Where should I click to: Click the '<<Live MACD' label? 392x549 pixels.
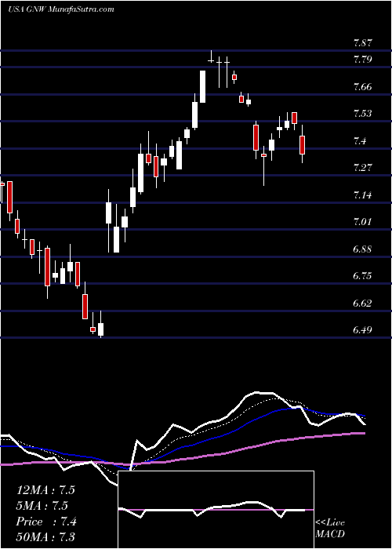point(330,528)
